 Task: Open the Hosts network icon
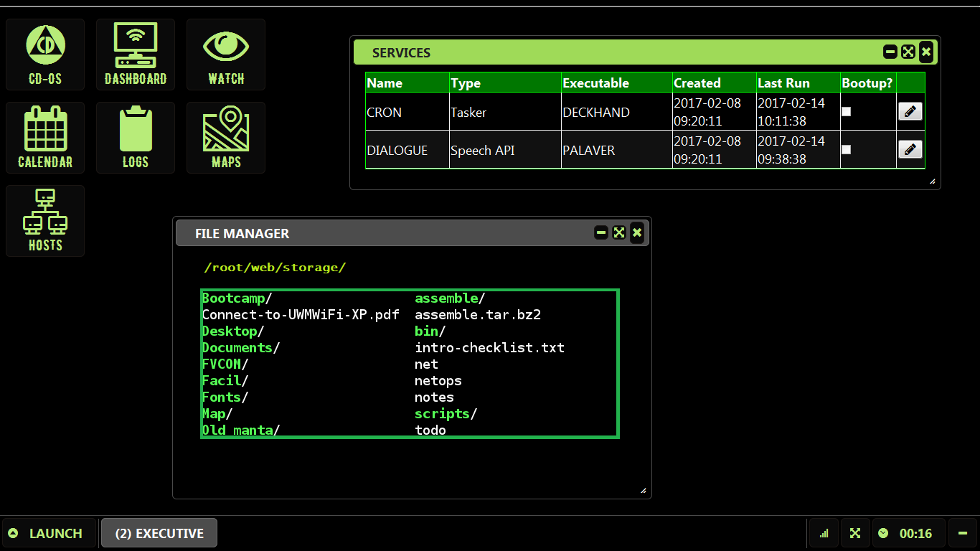click(45, 221)
